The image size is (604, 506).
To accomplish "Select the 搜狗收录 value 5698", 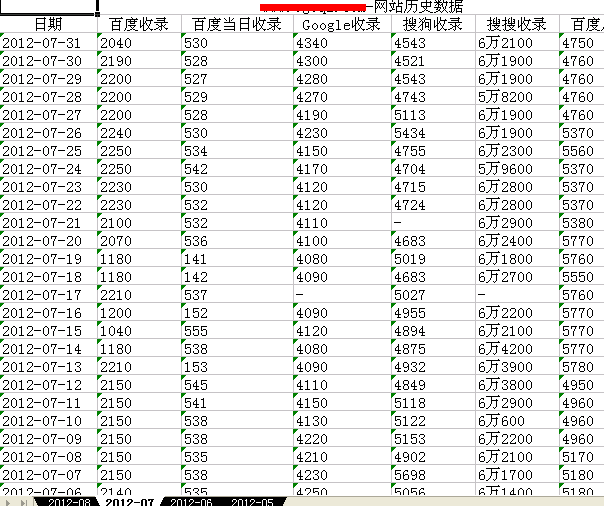I will (x=432, y=475).
